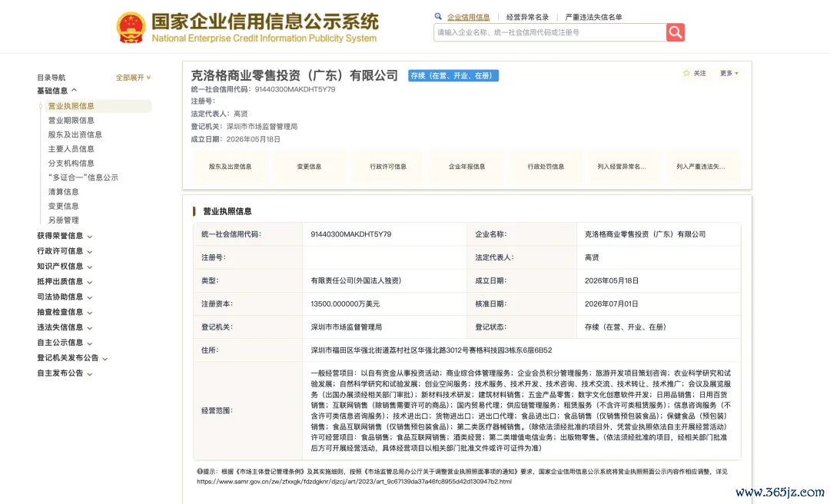
Task: Click the 营业执照信息 section heading
Action: (x=227, y=211)
